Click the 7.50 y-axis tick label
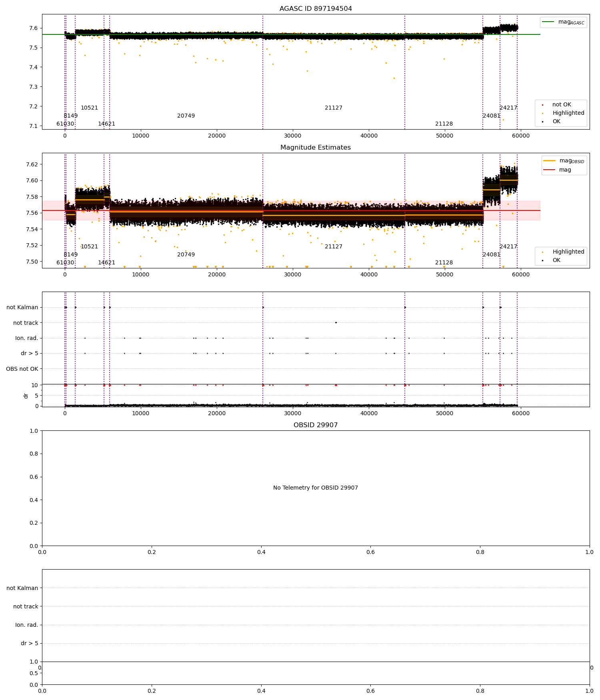Screen dimensions: 600x700 coord(32,262)
